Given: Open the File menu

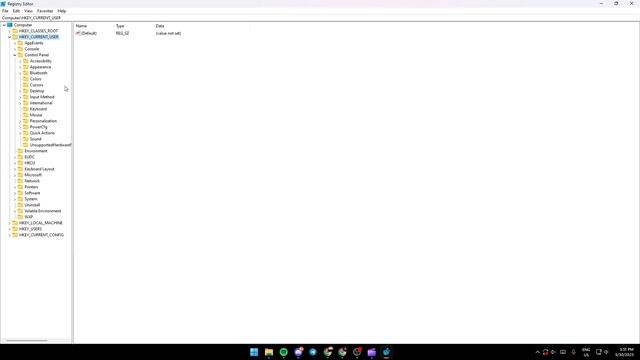Looking at the screenshot, I should tap(5, 11).
